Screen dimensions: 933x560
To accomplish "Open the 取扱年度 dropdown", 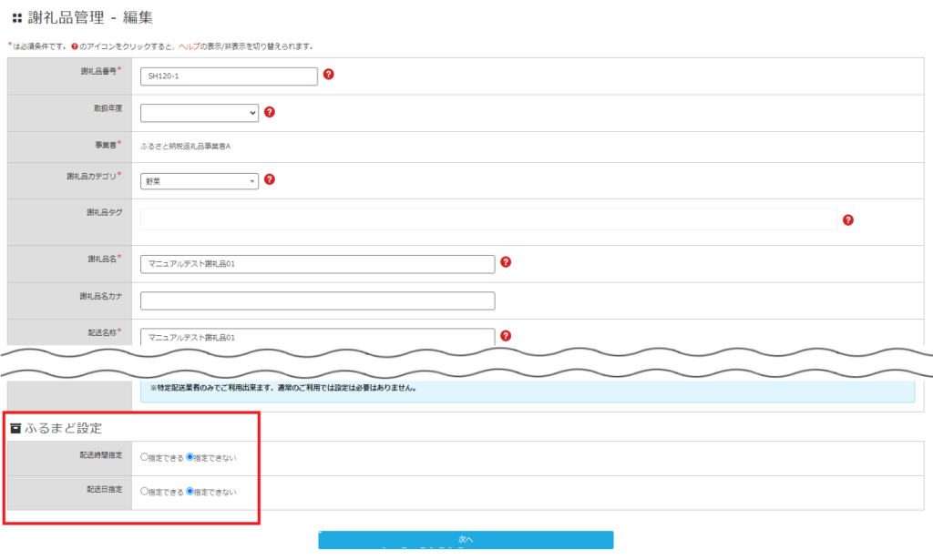I will pos(200,113).
